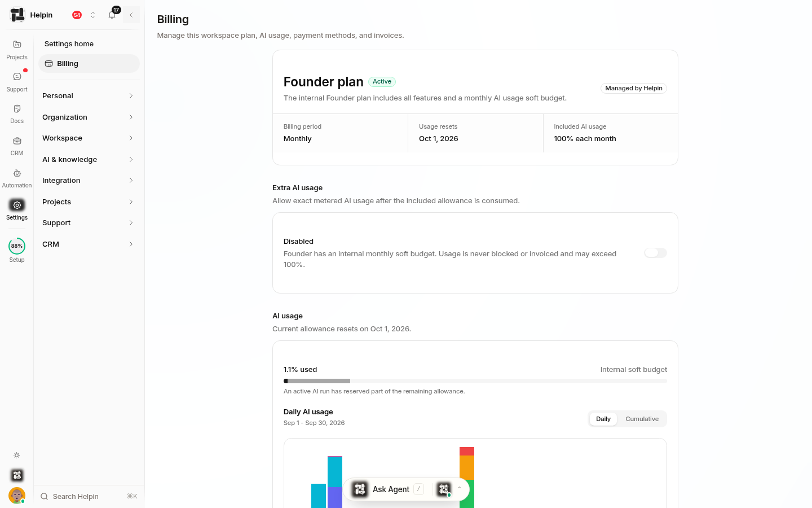
Task: Expand the Support settings section
Action: [x=89, y=223]
